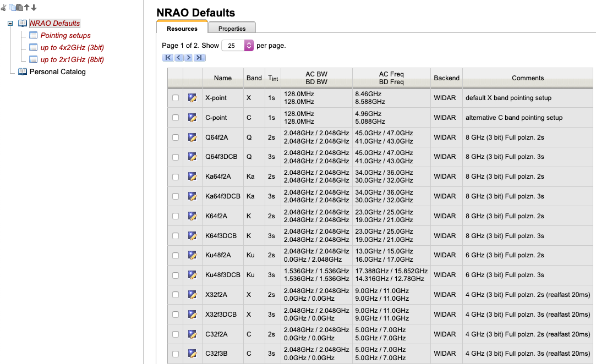Screen dimensions: 596x364
Task: Open Personal Catalog in the tree
Action: pos(57,71)
